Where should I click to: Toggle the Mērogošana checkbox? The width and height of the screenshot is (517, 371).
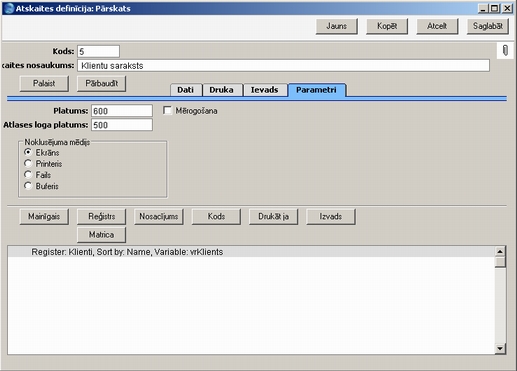click(168, 110)
